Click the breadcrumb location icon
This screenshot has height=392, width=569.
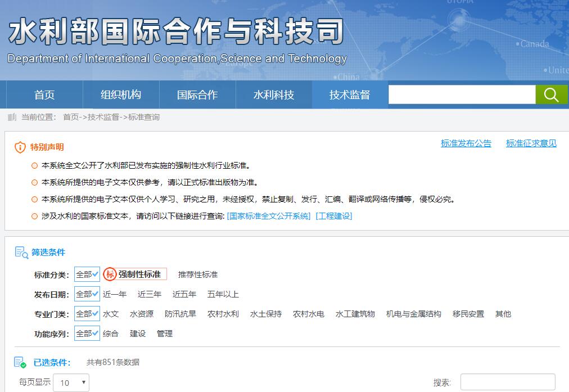click(x=12, y=117)
